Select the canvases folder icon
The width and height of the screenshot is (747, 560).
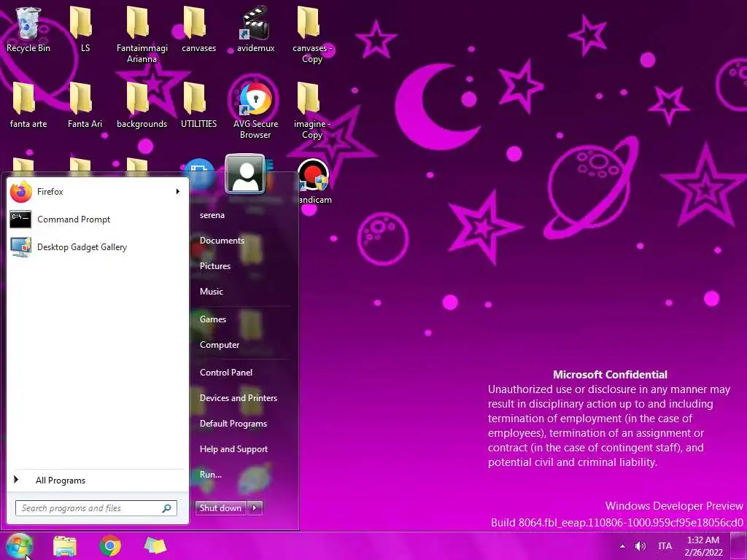point(198,29)
